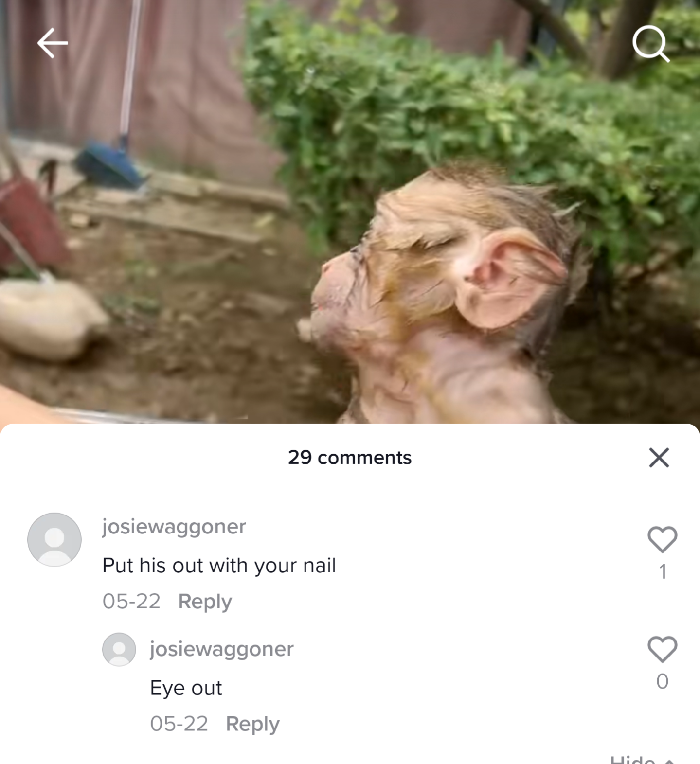Reply to the 'Eye out' comment
700x764 pixels.
tap(252, 724)
